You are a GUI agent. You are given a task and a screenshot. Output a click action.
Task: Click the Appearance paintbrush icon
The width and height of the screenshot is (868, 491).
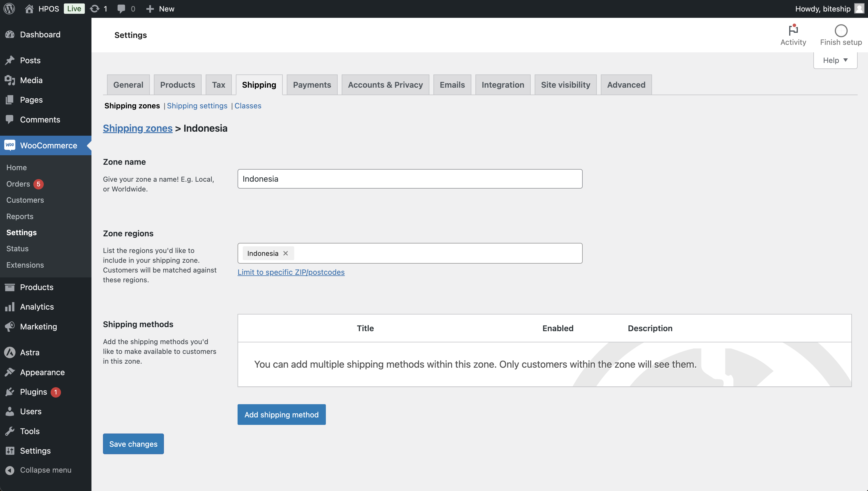(10, 372)
